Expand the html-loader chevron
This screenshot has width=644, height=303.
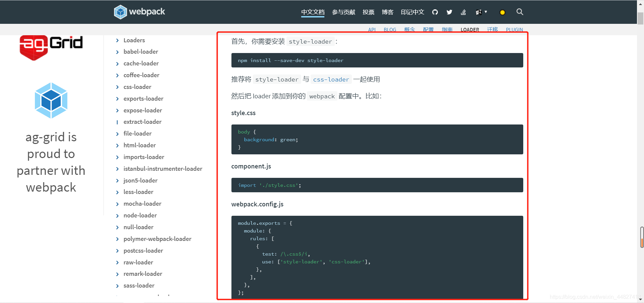click(x=117, y=146)
